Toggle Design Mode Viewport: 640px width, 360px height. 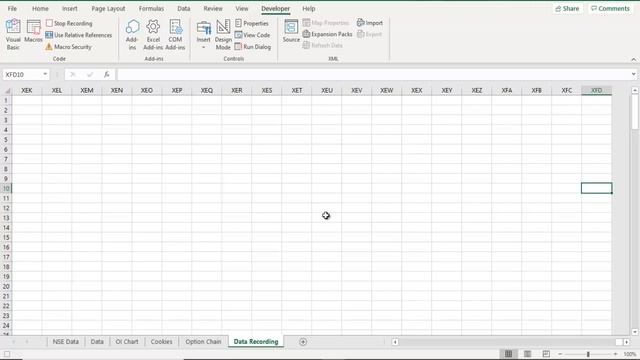tap(223, 35)
